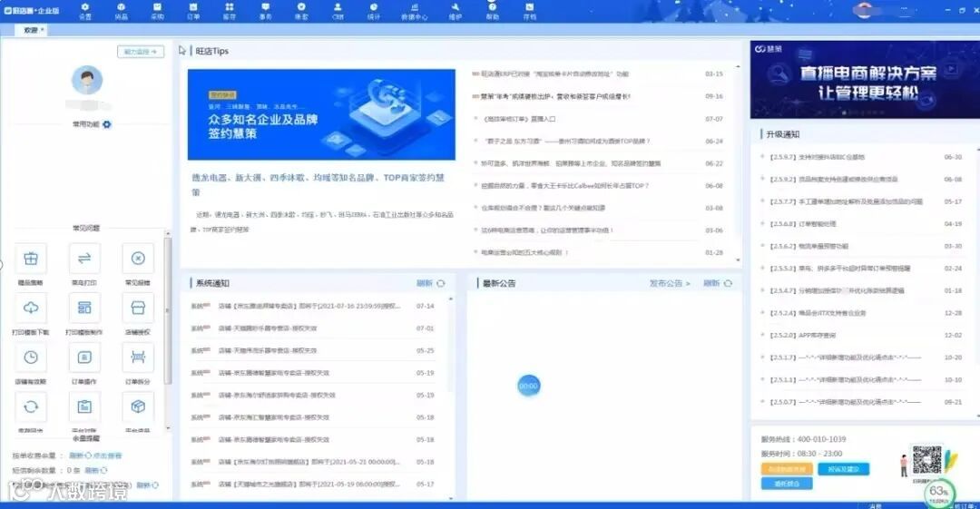
Task: Open the 打印模板制作 layout shortcut
Action: pos(84,308)
